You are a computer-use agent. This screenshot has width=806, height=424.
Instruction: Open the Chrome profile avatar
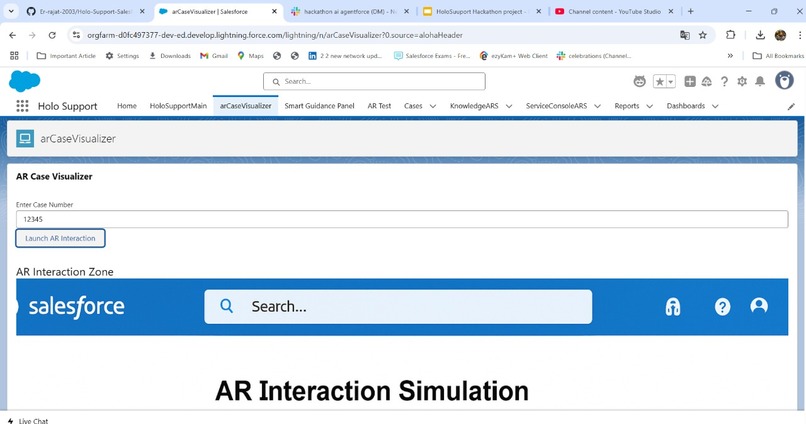point(780,35)
